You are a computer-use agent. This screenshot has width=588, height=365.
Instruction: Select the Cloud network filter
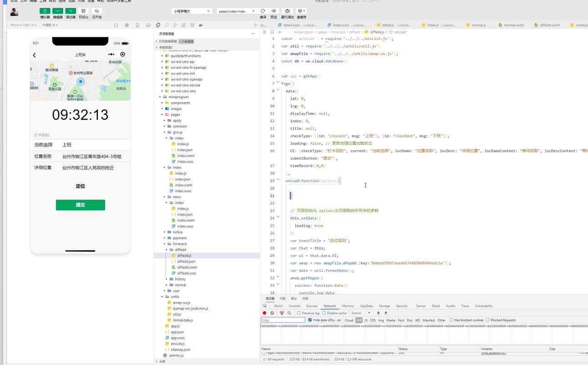click(349, 320)
